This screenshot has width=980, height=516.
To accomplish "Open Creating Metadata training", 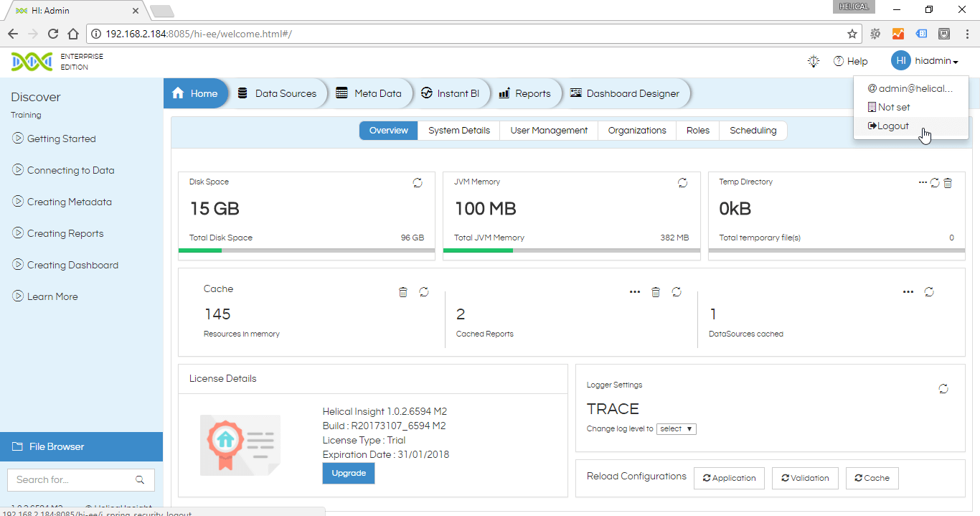I will coord(62,202).
